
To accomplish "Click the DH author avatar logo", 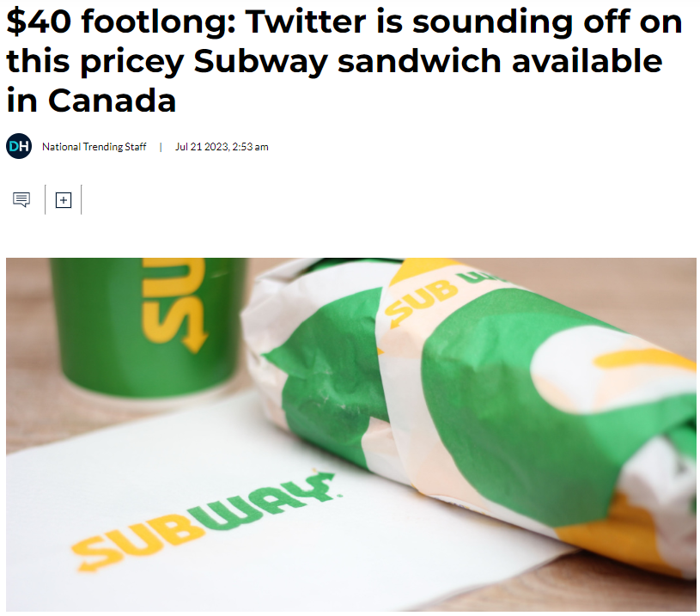I will pyautogui.click(x=19, y=147).
